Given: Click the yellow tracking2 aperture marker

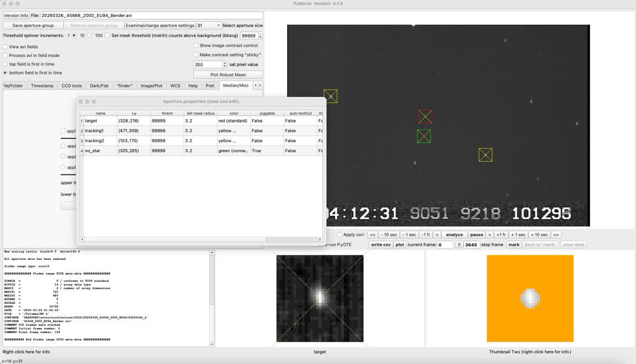Looking at the screenshot, I should (x=330, y=97).
